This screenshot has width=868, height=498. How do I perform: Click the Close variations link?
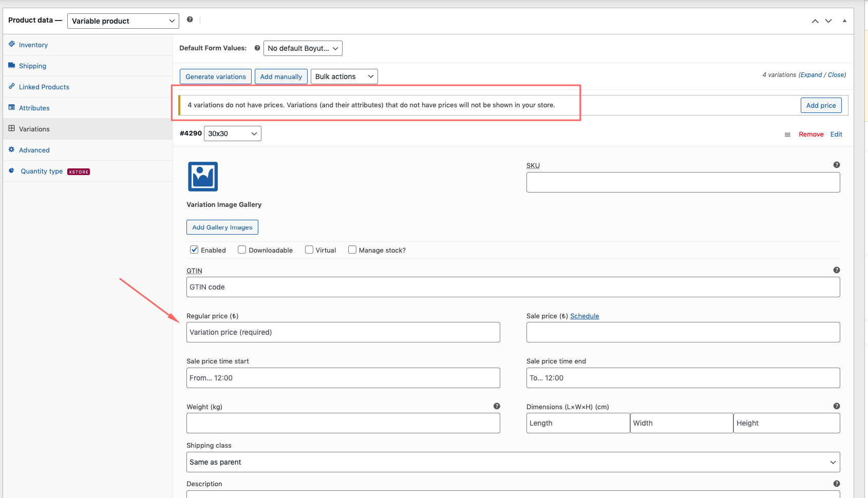[836, 75]
